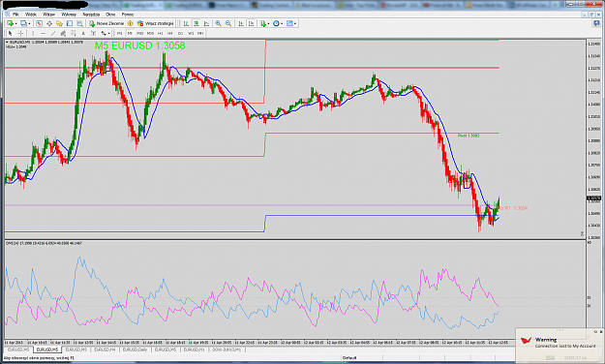Screen dimensions: 605x364
Task: Switch to candlestick chart display
Action: click(197, 23)
